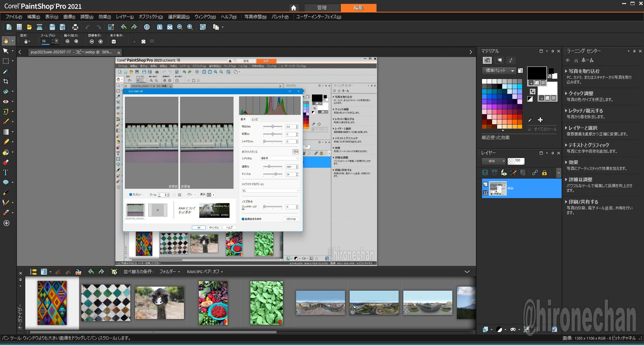Image resolution: width=644 pixels, height=345 pixels.
Task: Toggle the すべてのツール checkbox
Action: (x=530, y=129)
